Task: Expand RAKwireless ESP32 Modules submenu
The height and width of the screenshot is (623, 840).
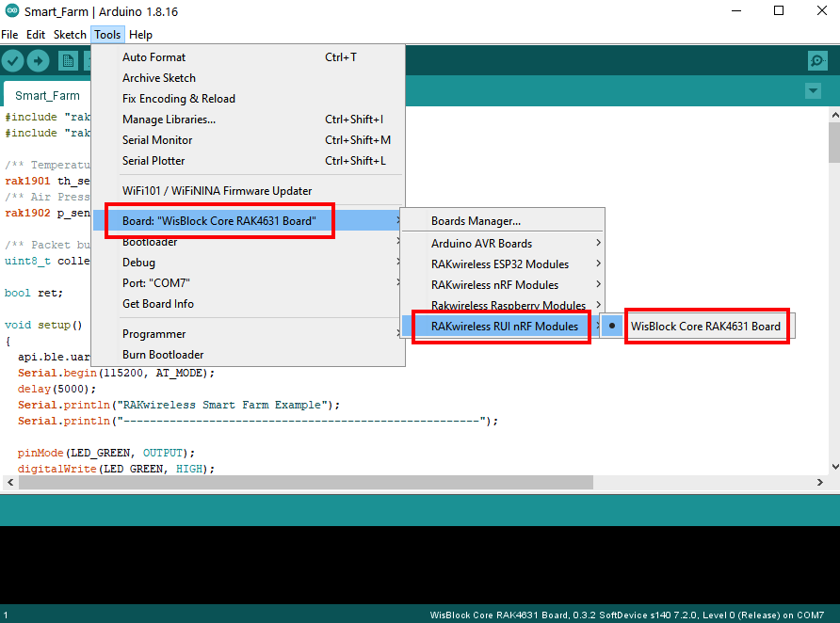Action: [x=503, y=264]
